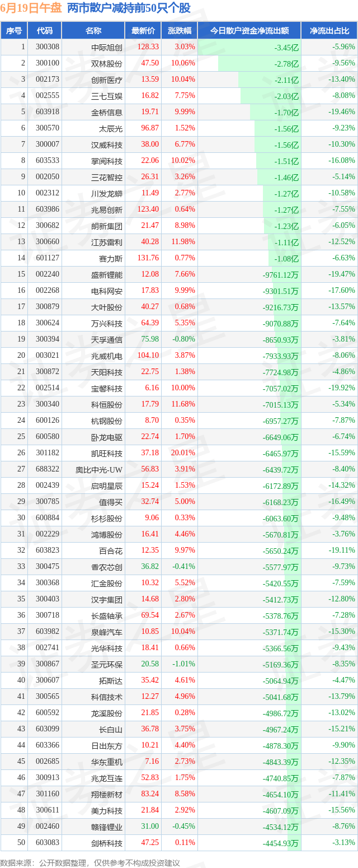Click stock name 掌阅科技

(107, 161)
